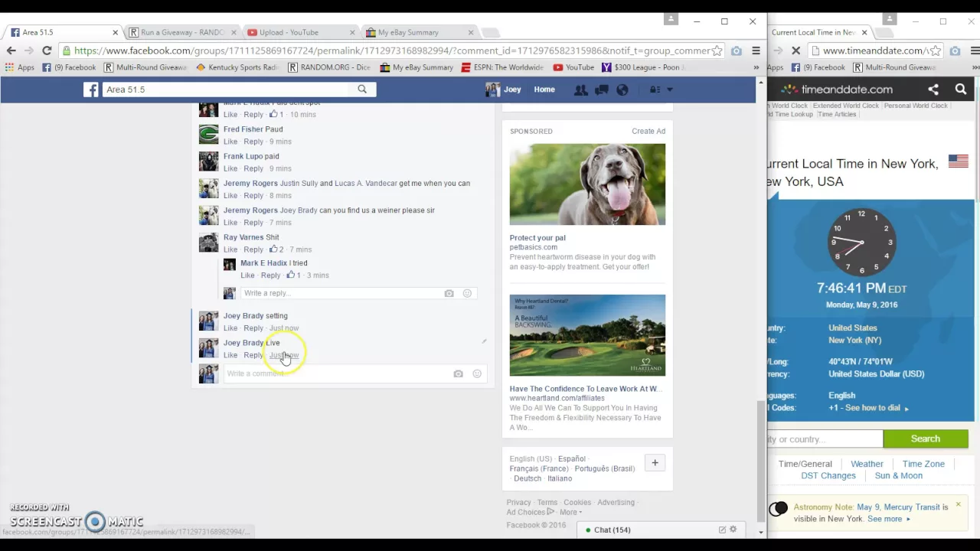980x551 pixels.
Task: Click the compose new message icon in chat bar
Action: 722,530
